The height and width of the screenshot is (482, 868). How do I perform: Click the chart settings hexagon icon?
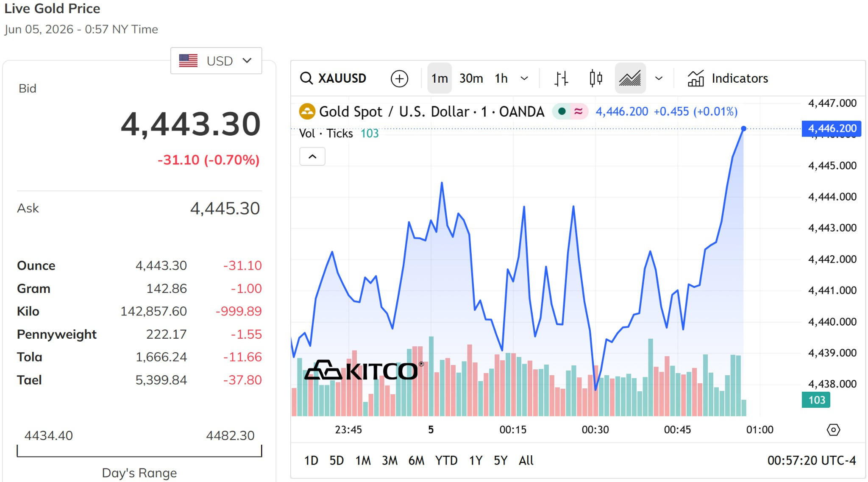click(833, 430)
